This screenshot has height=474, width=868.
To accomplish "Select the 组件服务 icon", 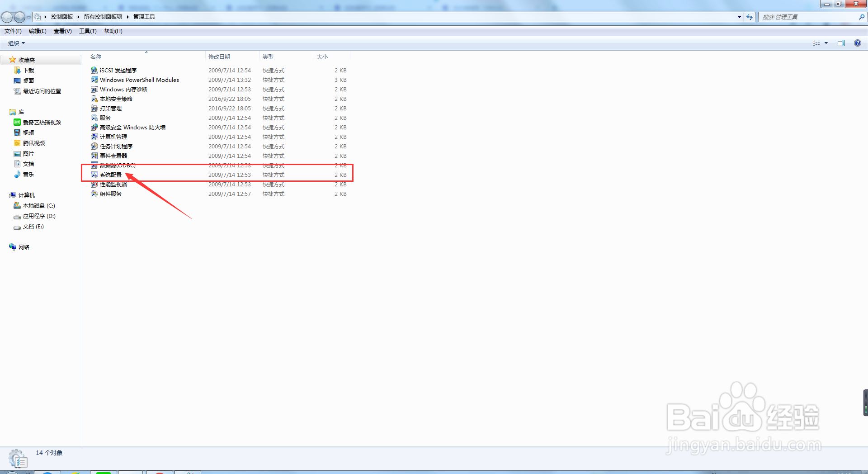I will tap(94, 194).
